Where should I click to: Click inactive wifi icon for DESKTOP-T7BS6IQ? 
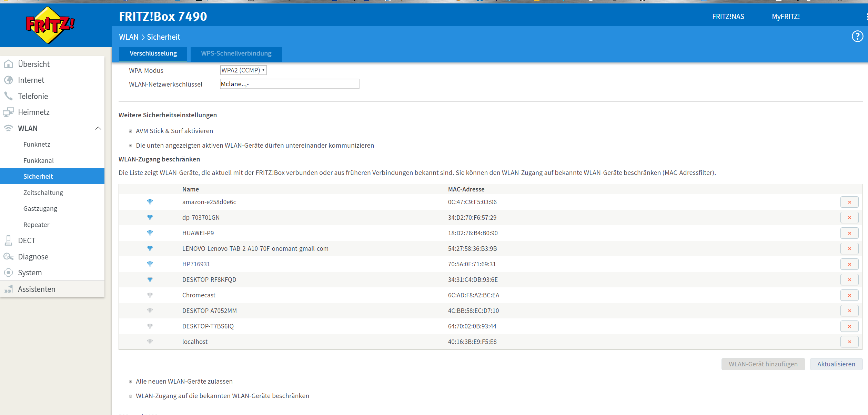coord(150,326)
